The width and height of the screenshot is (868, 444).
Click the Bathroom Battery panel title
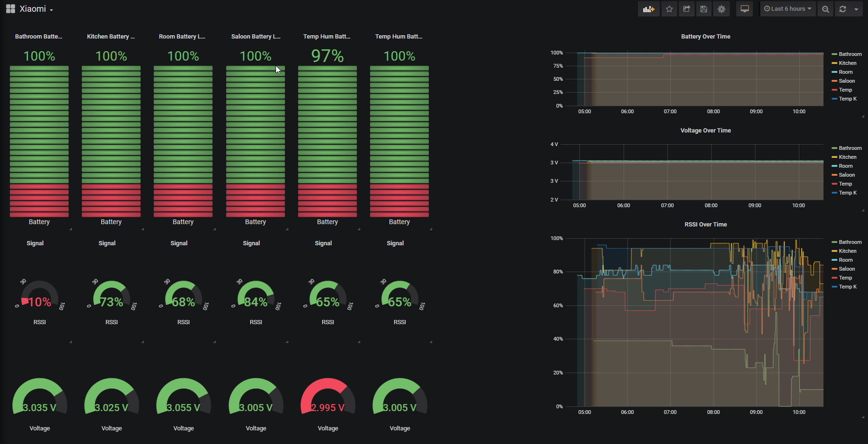(x=39, y=36)
